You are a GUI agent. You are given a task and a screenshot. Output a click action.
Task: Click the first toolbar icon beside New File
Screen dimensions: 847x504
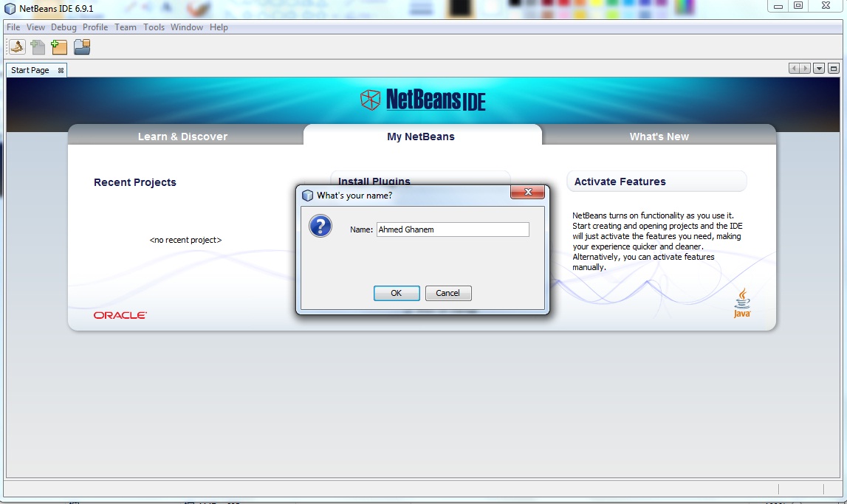pyautogui.click(x=17, y=47)
